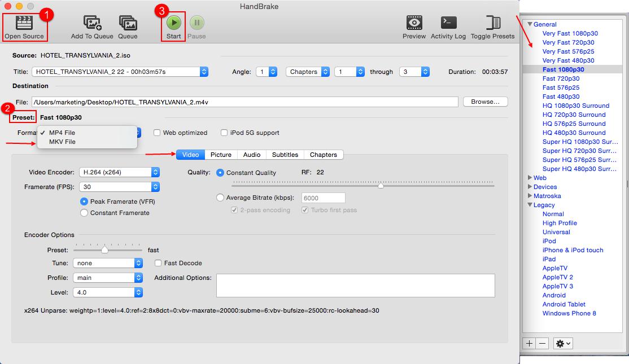The width and height of the screenshot is (629, 364).
Task: Collapse the Legacy presets group
Action: pyautogui.click(x=530, y=205)
